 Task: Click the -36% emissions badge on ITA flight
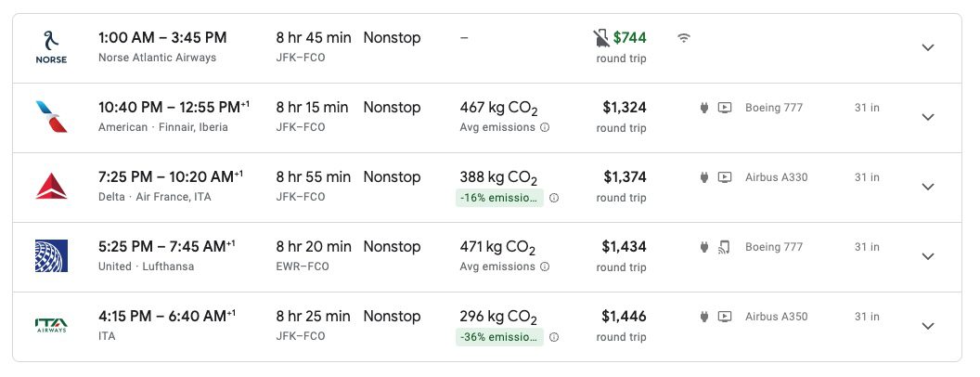499,336
